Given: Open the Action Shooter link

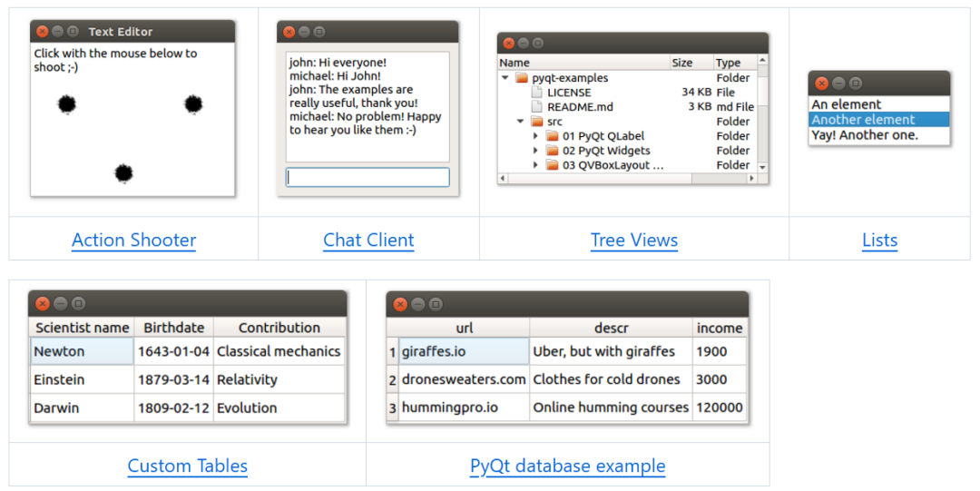Looking at the screenshot, I should (133, 241).
